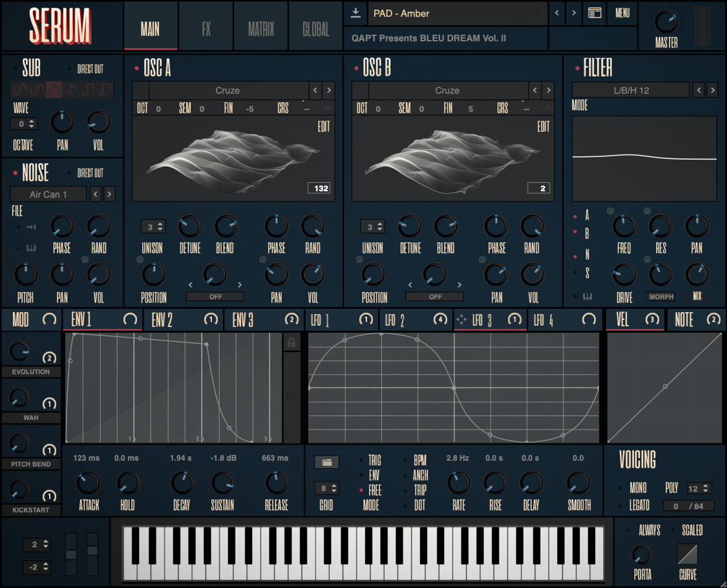Open the PAD - Amber preset dropdown
727x588 pixels.
click(457, 14)
